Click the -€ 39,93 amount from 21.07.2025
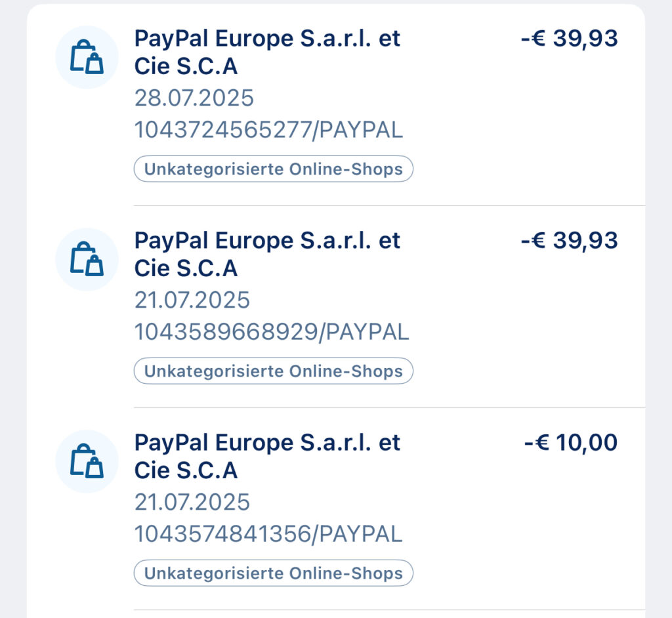The image size is (672, 618). [569, 241]
